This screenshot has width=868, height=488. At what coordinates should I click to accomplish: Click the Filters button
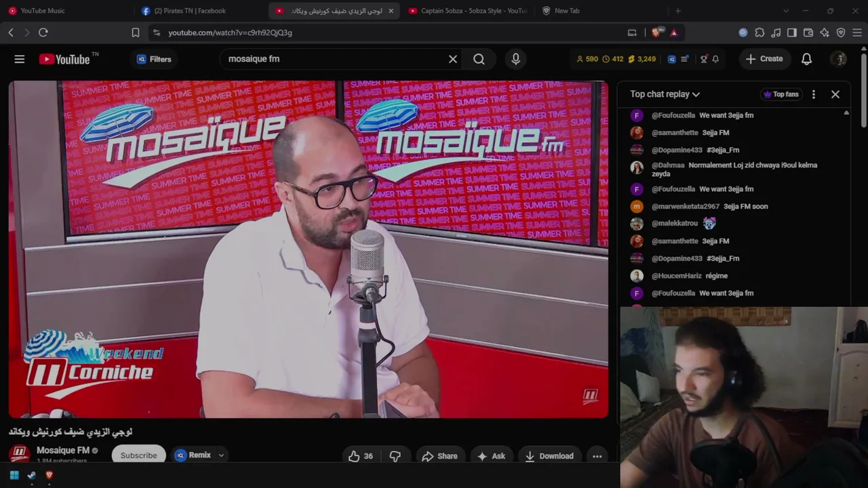(x=154, y=59)
